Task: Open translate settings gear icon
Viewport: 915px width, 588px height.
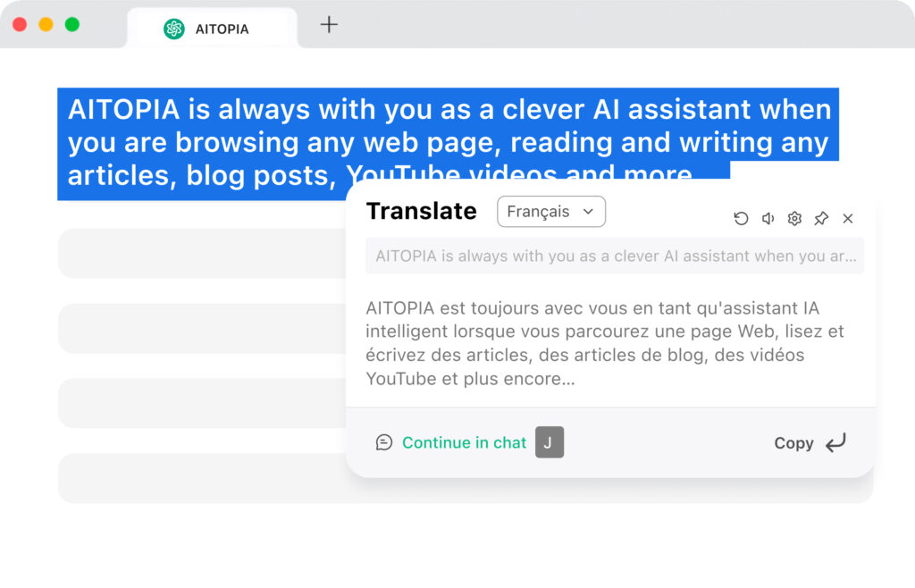Action: [794, 218]
